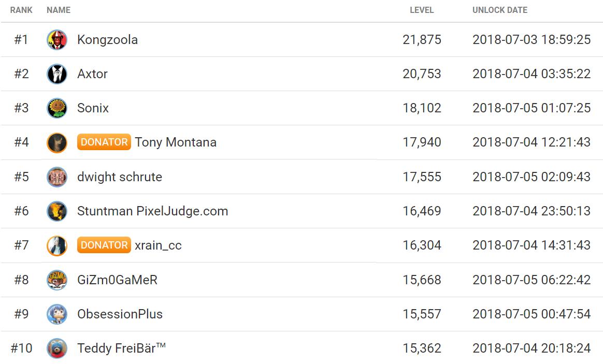Click Stuntman PixelJudge.com's flame avatar
This screenshot has height=364, width=603.
tap(57, 211)
